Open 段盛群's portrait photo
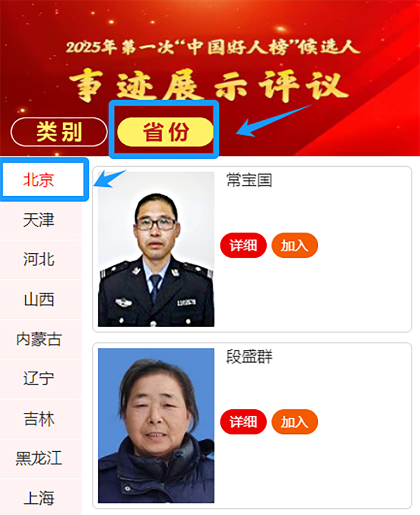Viewport: 420px width, 515px height. 156,426
